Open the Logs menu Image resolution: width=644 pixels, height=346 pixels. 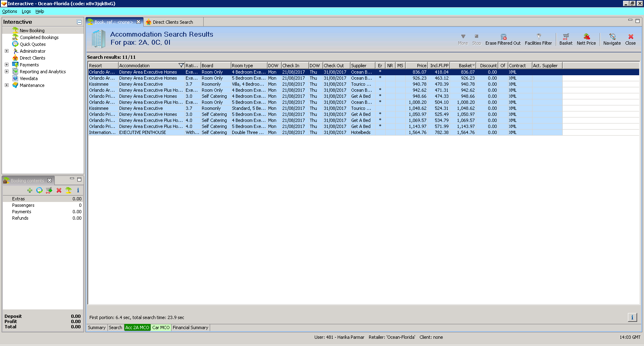(26, 11)
